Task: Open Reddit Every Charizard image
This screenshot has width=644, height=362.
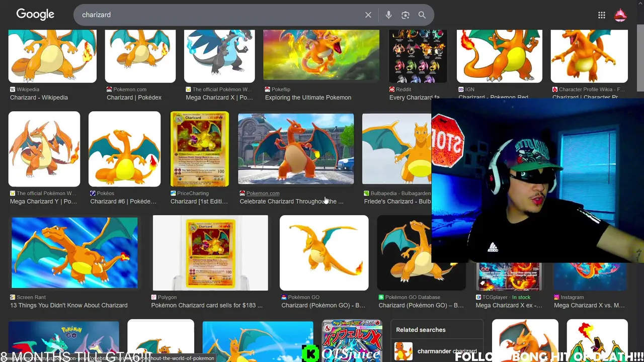Action: 418,56
